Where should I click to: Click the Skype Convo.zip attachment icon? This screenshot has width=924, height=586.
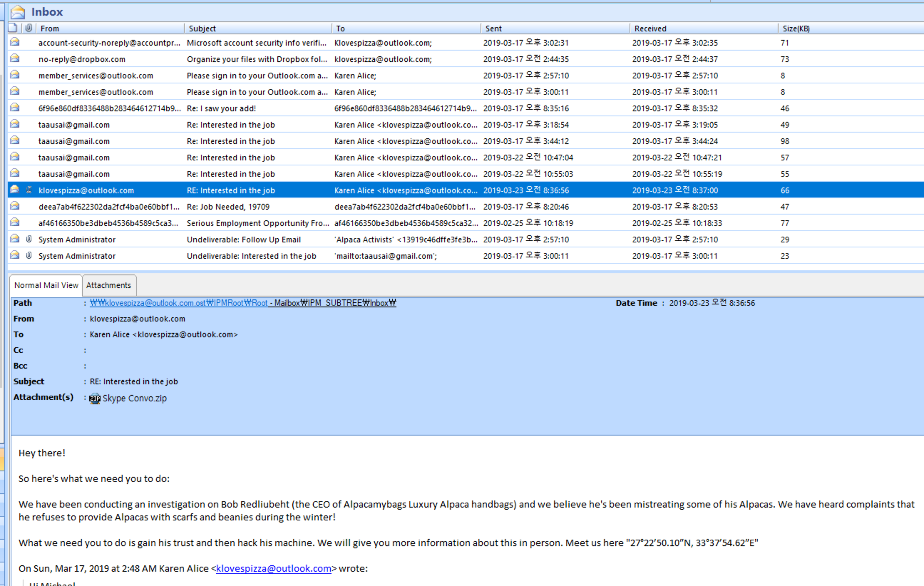tap(95, 399)
